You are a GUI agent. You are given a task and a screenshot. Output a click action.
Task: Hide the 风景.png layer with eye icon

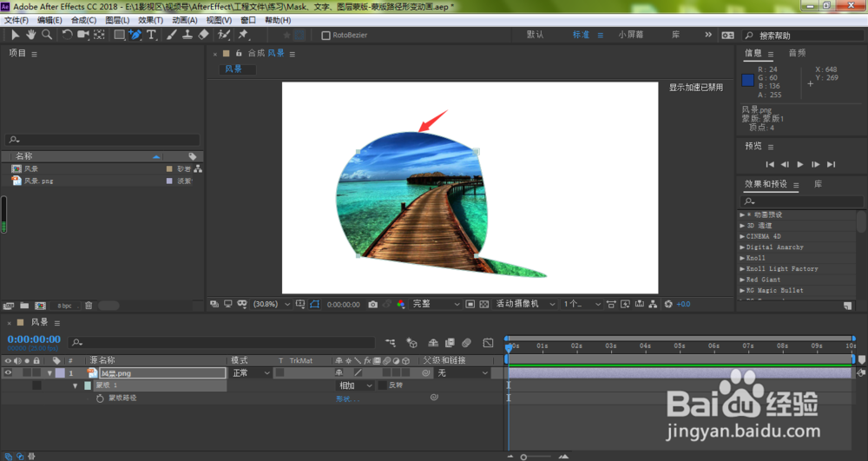(x=8, y=373)
